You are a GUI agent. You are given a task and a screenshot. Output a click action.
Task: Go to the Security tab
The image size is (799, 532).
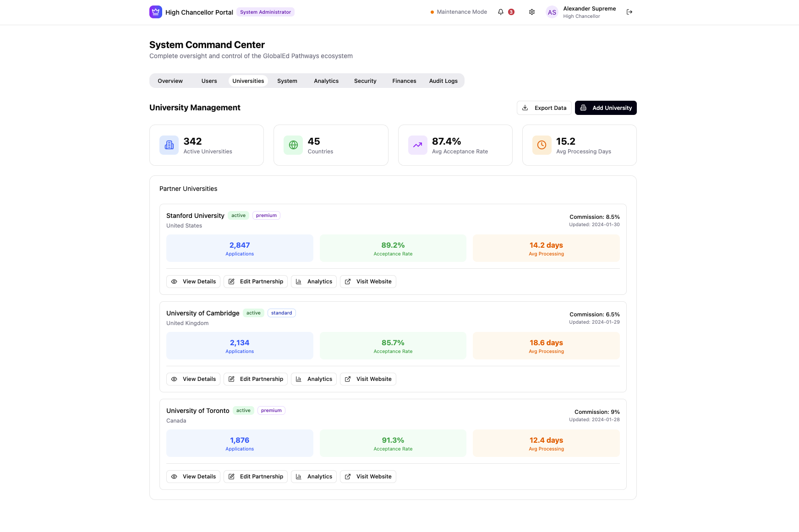[365, 81]
